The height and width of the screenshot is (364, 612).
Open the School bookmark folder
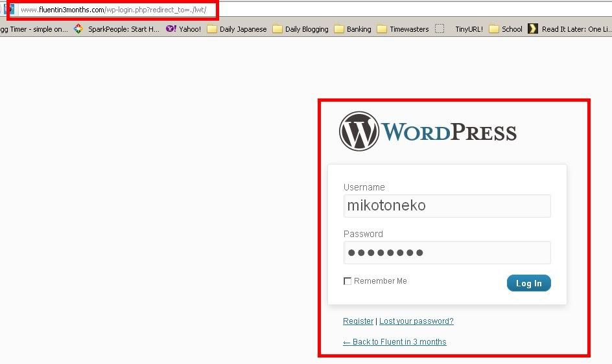506,29
